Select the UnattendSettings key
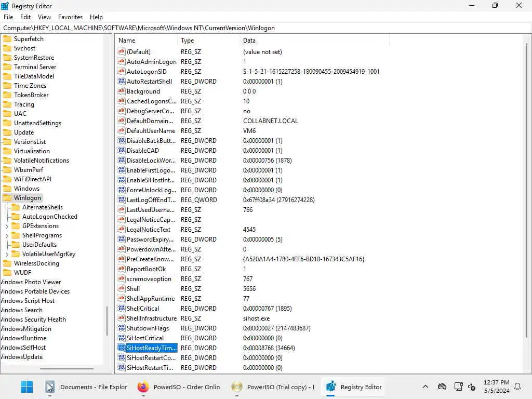This screenshot has height=399, width=532. pyautogui.click(x=37, y=123)
